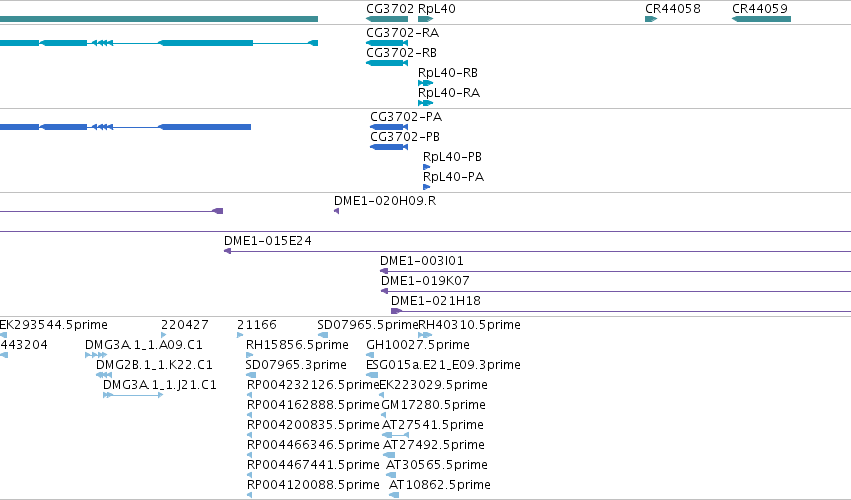Select RpL40-RB transcript label
851x500 pixels.
448,73
